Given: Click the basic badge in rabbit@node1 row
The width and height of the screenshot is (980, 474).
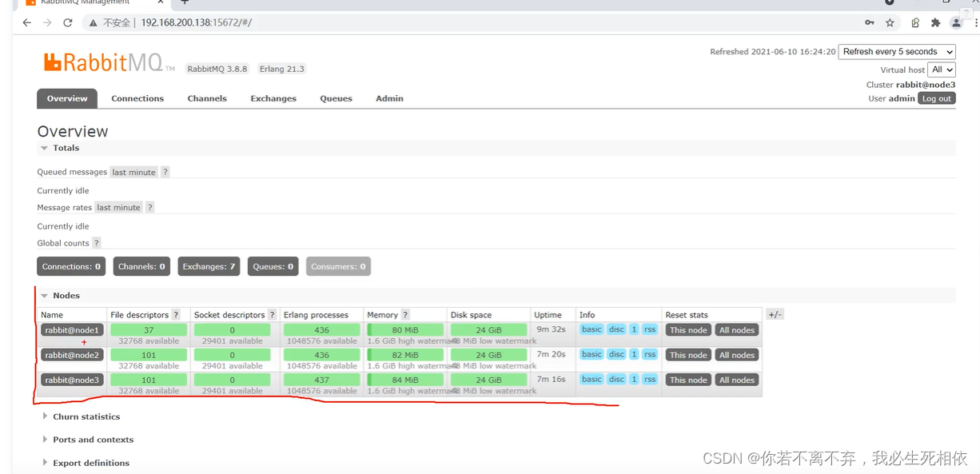Looking at the screenshot, I should (592, 329).
